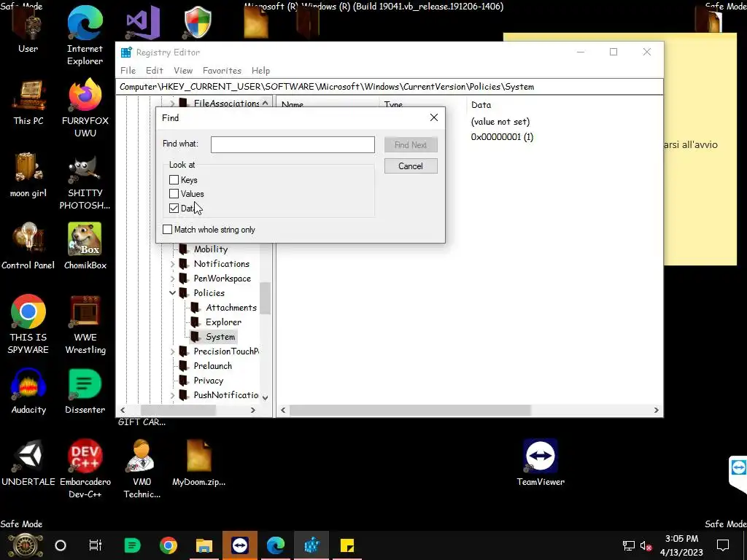Viewport: 747px width, 560px height.
Task: Expand the PenWorkspace key
Action: [172, 278]
